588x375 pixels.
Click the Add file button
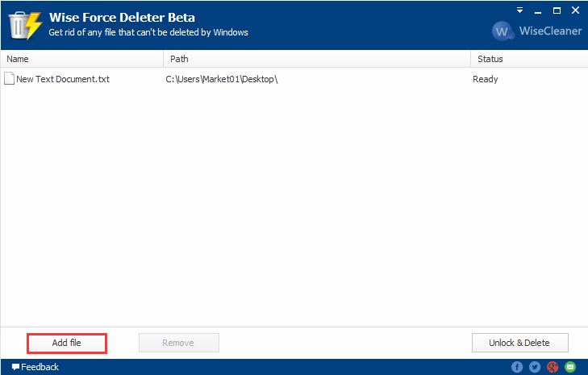pos(67,343)
